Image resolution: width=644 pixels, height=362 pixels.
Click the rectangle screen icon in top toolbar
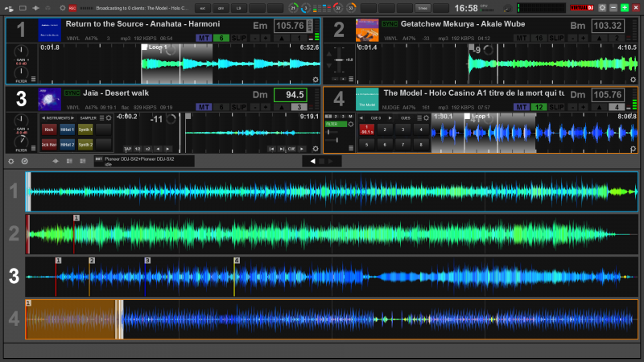coord(23,8)
